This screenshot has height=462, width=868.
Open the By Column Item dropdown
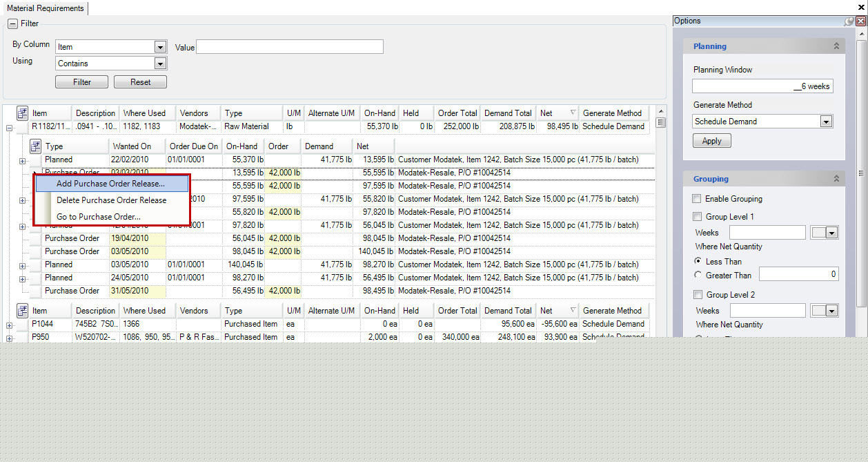tap(160, 47)
